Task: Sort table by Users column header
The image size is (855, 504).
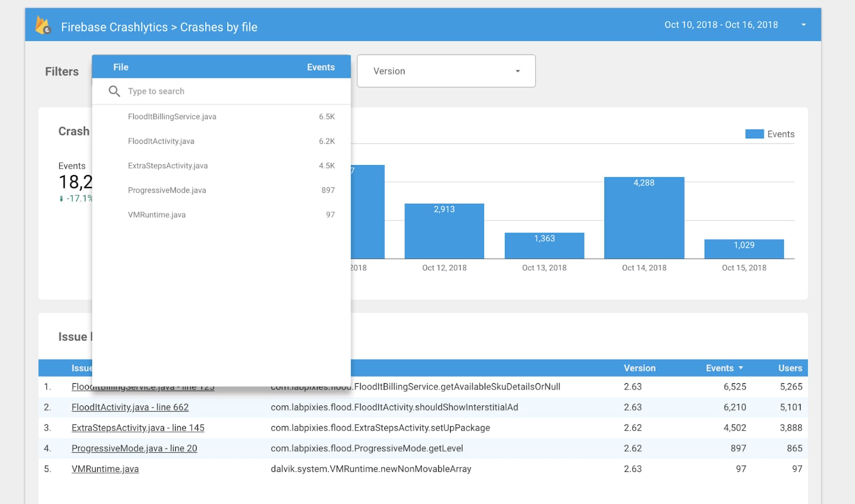Action: click(790, 368)
